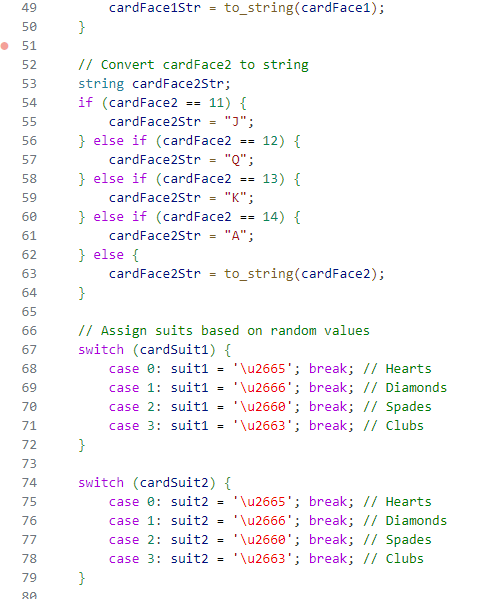Click the condition 'cardFace2 == 14'

(x=220, y=217)
